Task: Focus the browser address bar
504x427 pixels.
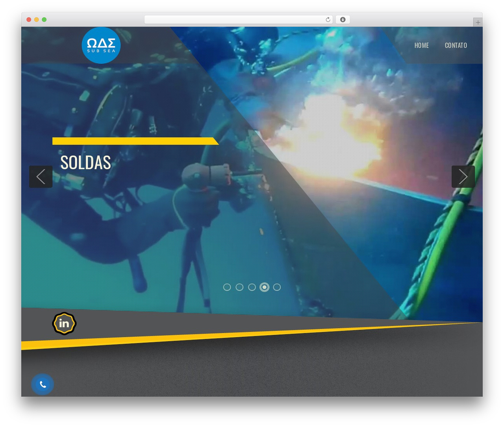Action: pos(239,20)
